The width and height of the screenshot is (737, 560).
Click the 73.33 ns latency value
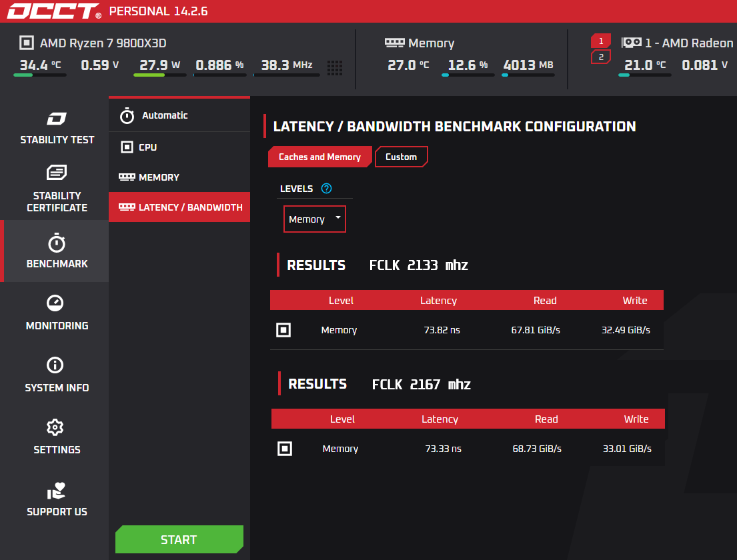tap(444, 449)
